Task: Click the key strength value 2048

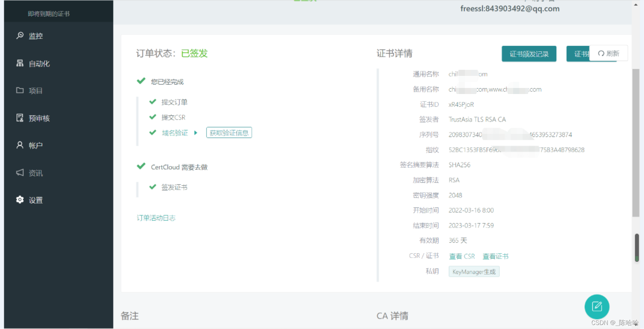Action: coord(455,195)
